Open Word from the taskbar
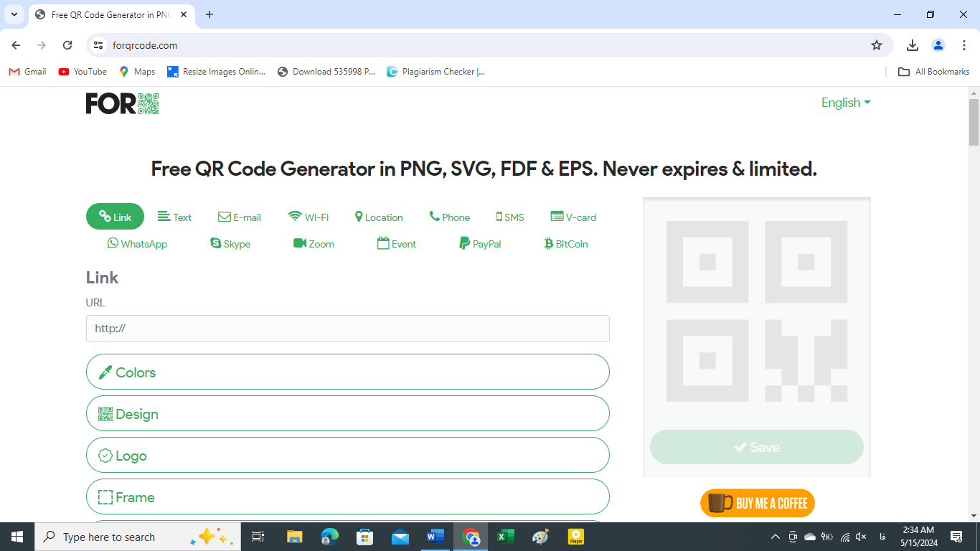This screenshot has height=551, width=980. click(x=435, y=537)
